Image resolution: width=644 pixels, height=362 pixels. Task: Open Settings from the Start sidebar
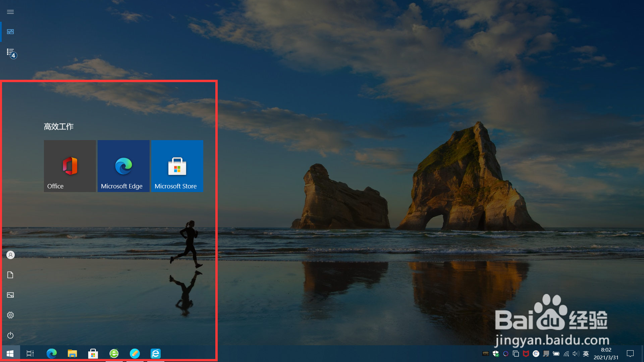coord(10,315)
